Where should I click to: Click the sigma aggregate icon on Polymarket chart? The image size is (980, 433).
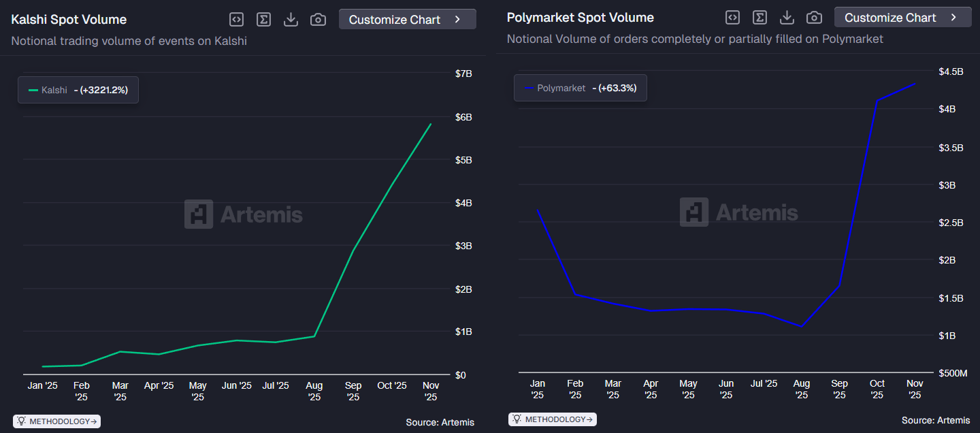tap(759, 18)
